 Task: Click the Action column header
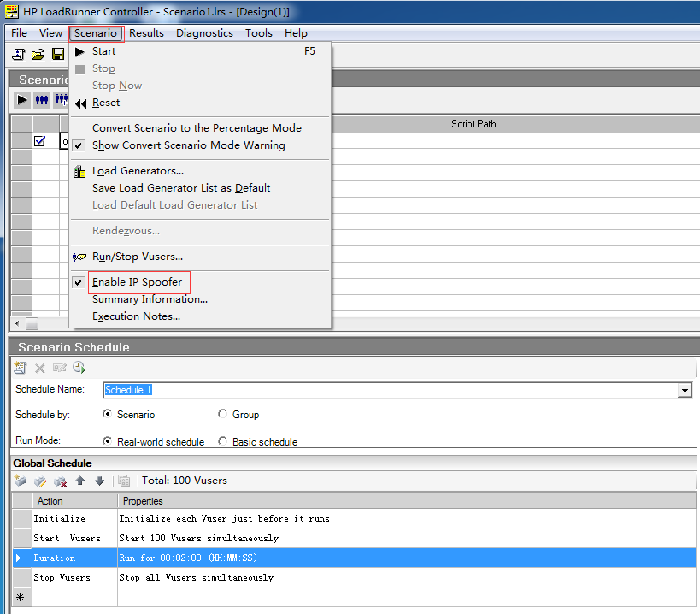[x=74, y=501]
